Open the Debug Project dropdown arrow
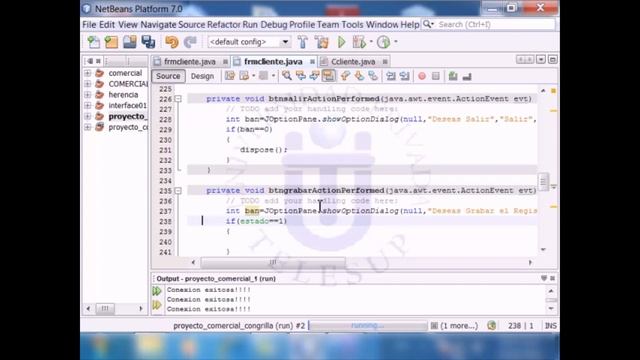640x360 pixels. pyautogui.click(x=371, y=42)
